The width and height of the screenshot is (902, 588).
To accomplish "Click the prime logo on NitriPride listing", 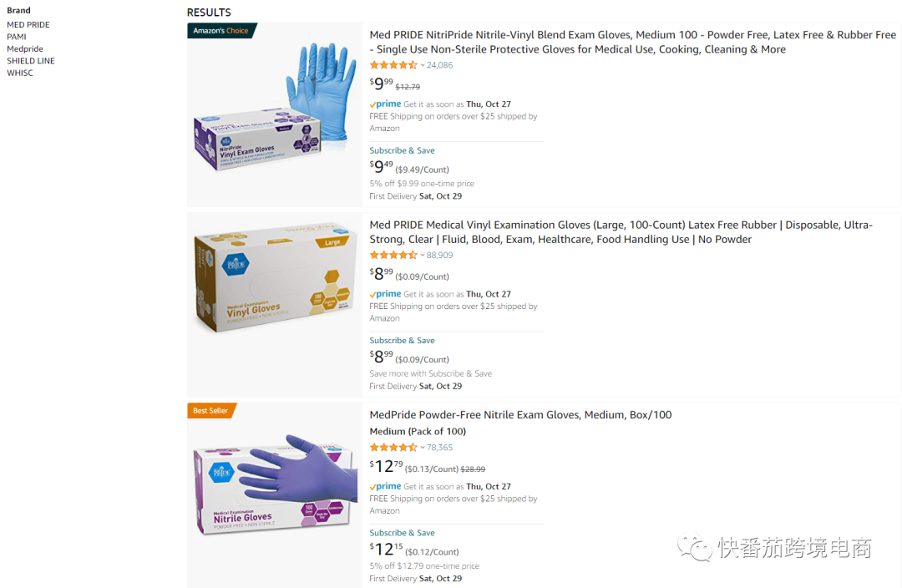I will 385,104.
